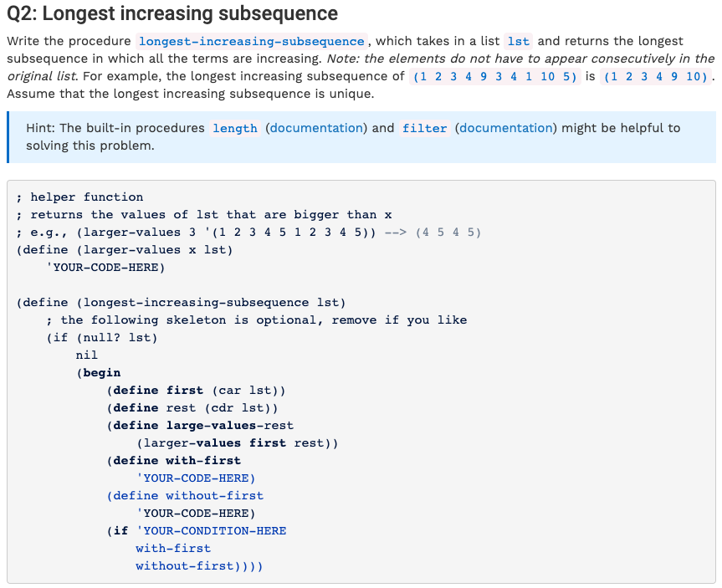Click the result list (1 2 3 4 9 10)

655,76
